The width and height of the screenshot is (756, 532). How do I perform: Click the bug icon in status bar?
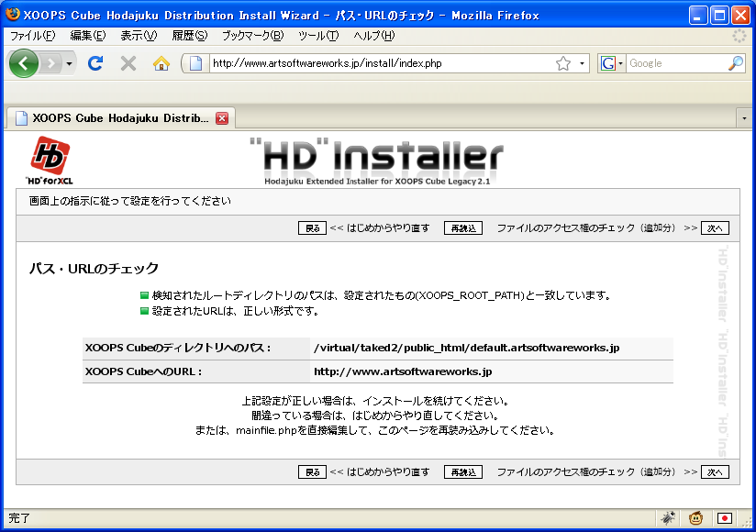pyautogui.click(x=668, y=518)
